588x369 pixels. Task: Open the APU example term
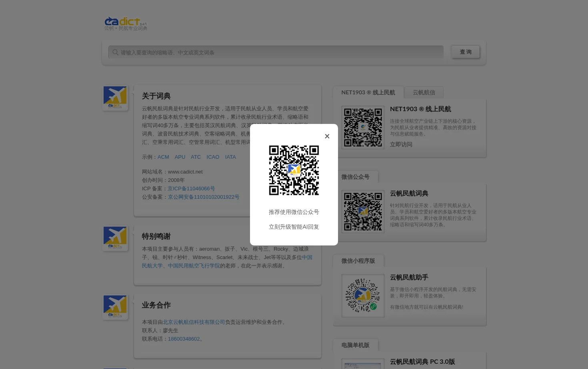click(x=180, y=157)
